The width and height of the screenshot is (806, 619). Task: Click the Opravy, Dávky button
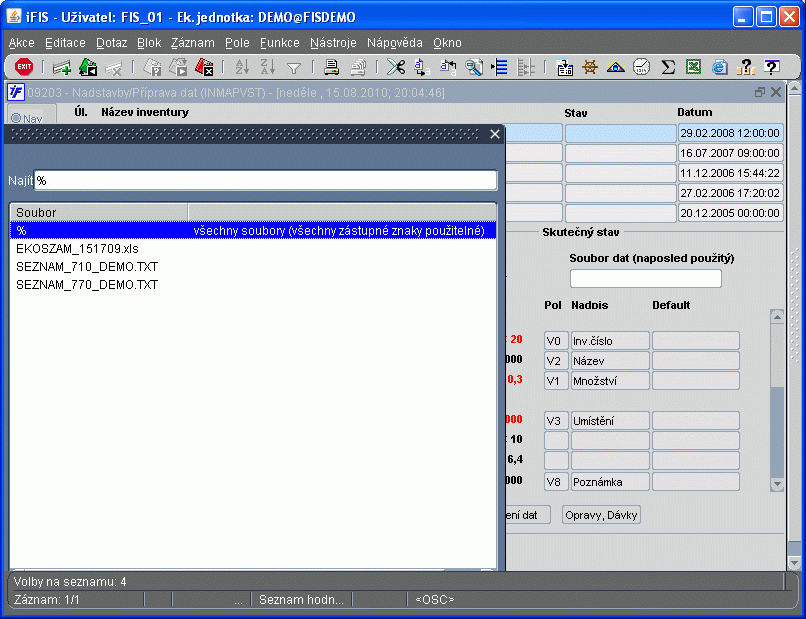[x=601, y=515]
